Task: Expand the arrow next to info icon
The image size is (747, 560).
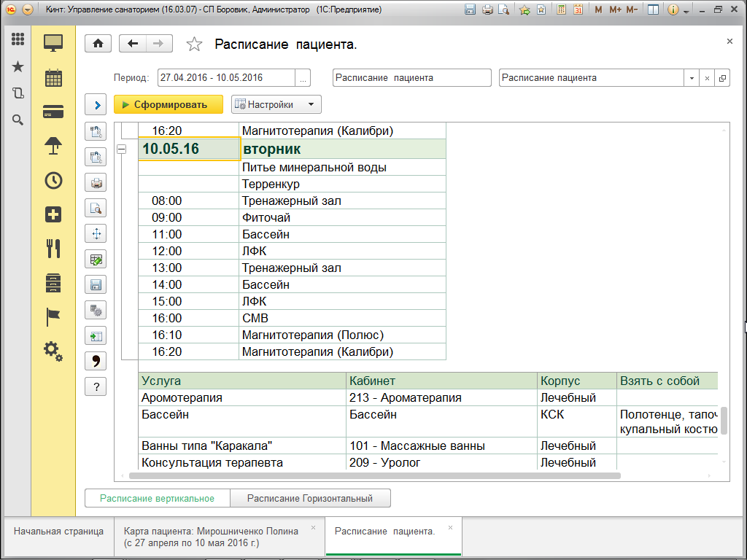Action: coord(686,10)
